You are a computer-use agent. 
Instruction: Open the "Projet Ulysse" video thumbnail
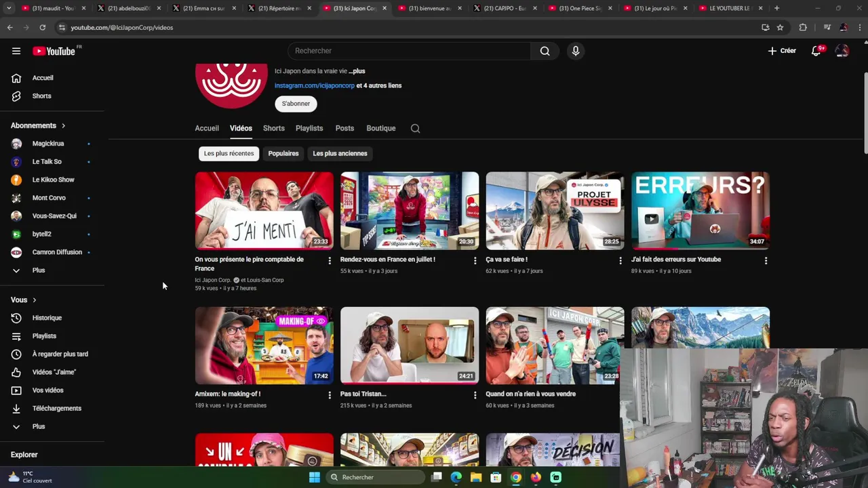(x=555, y=211)
